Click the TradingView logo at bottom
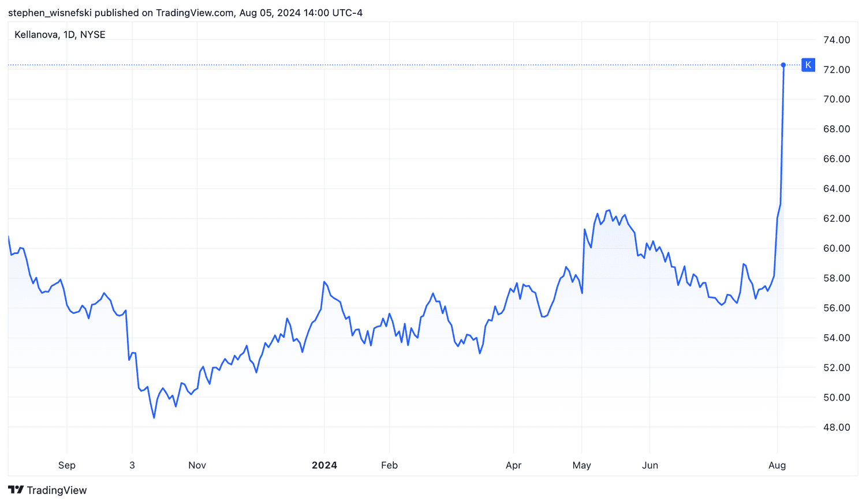 47,490
